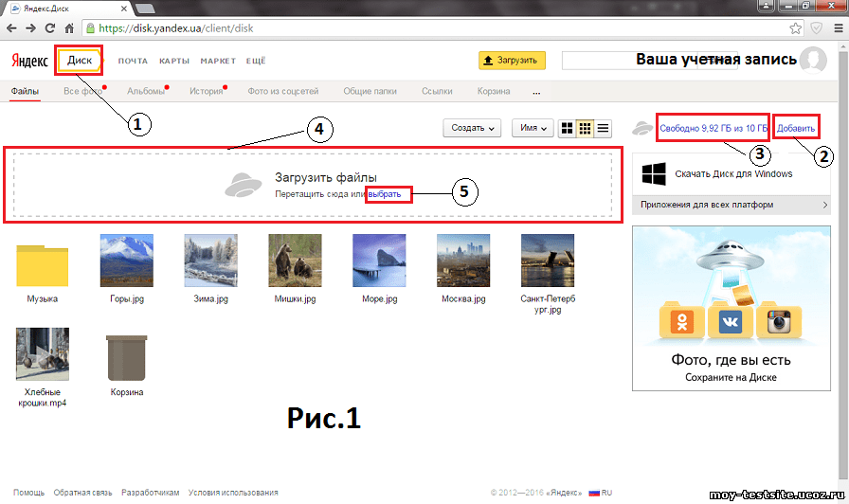Screen dimensions: 849x504
Task: Switch to list view icon
Action: (x=603, y=128)
